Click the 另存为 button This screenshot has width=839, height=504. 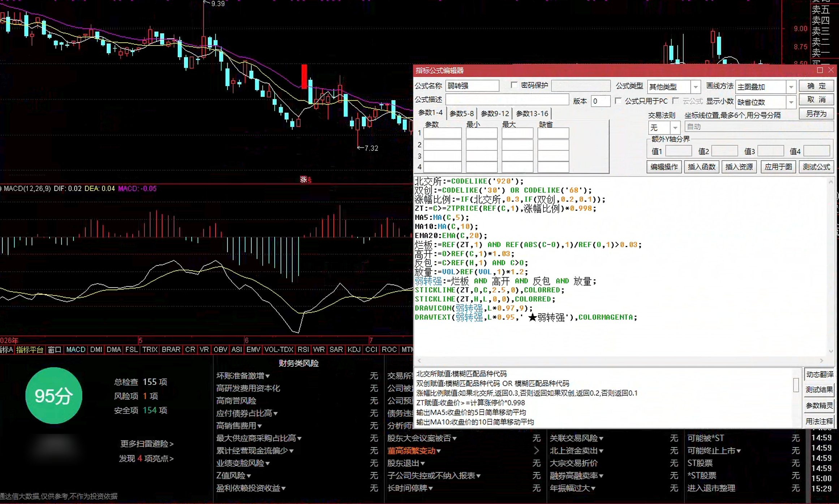816,114
